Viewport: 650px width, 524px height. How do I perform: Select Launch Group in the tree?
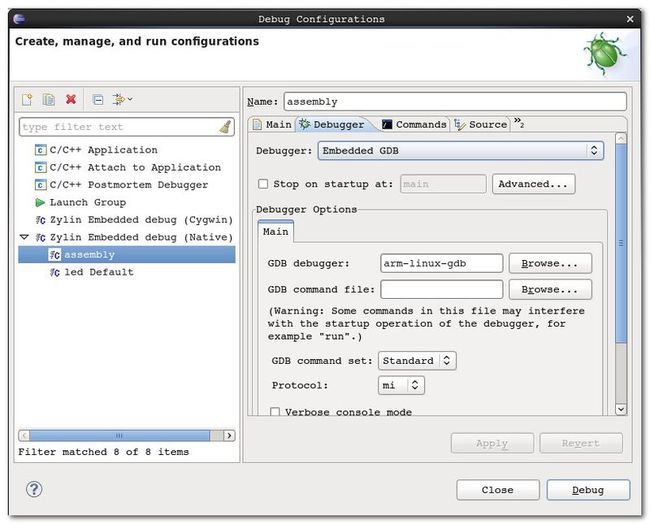(x=87, y=202)
